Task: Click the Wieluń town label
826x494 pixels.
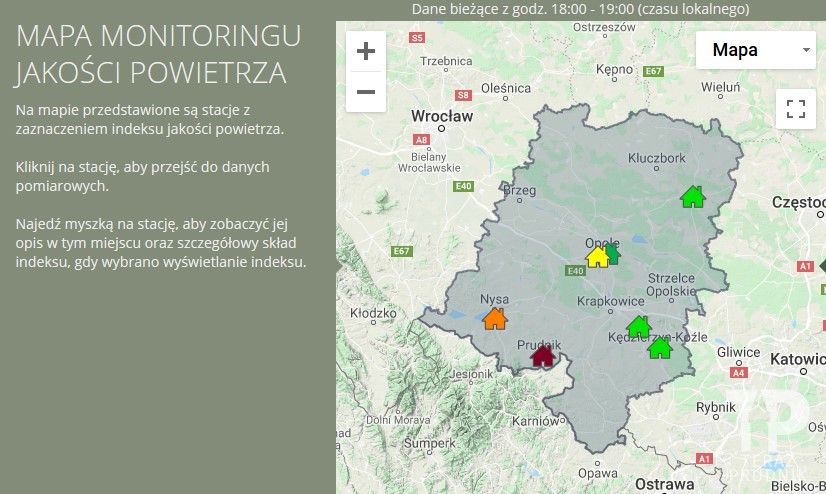Action: tap(720, 87)
